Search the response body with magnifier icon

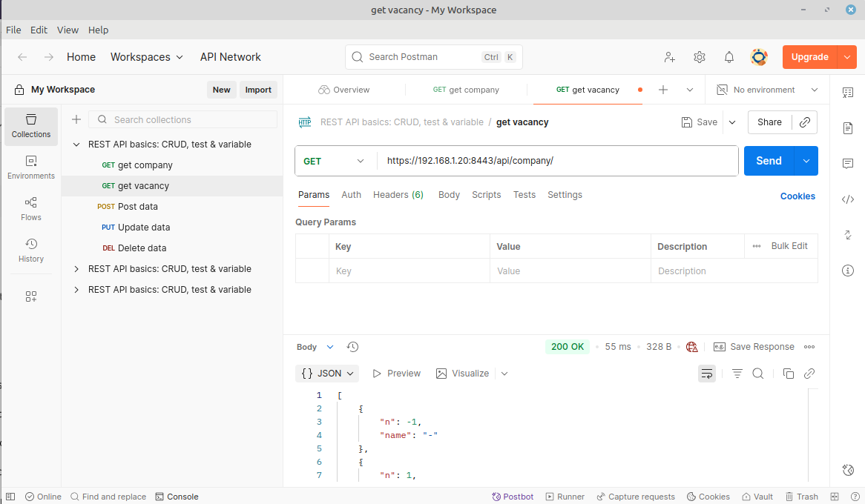(758, 374)
